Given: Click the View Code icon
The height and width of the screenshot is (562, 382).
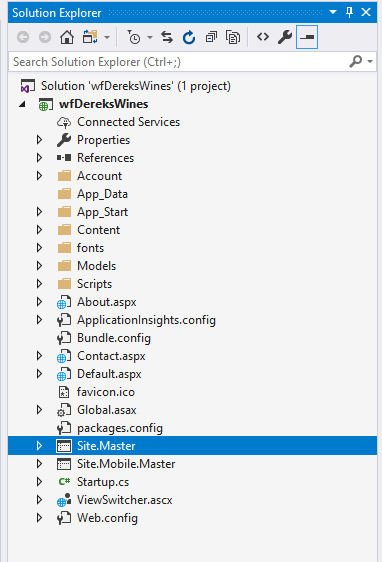Looking at the screenshot, I should 263,37.
